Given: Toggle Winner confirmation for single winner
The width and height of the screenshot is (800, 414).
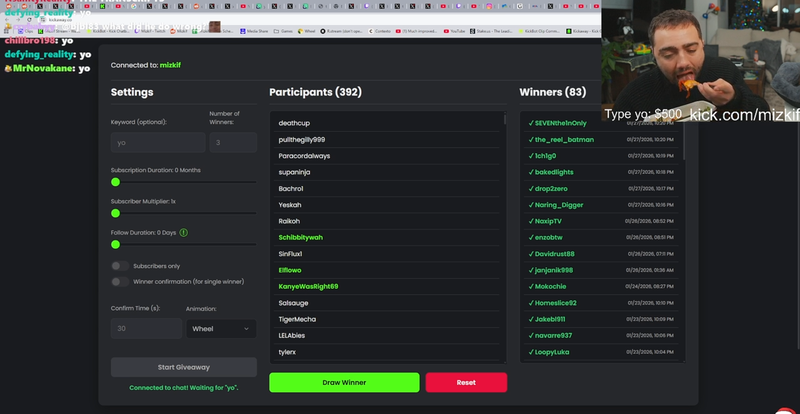Looking at the screenshot, I should [x=120, y=282].
